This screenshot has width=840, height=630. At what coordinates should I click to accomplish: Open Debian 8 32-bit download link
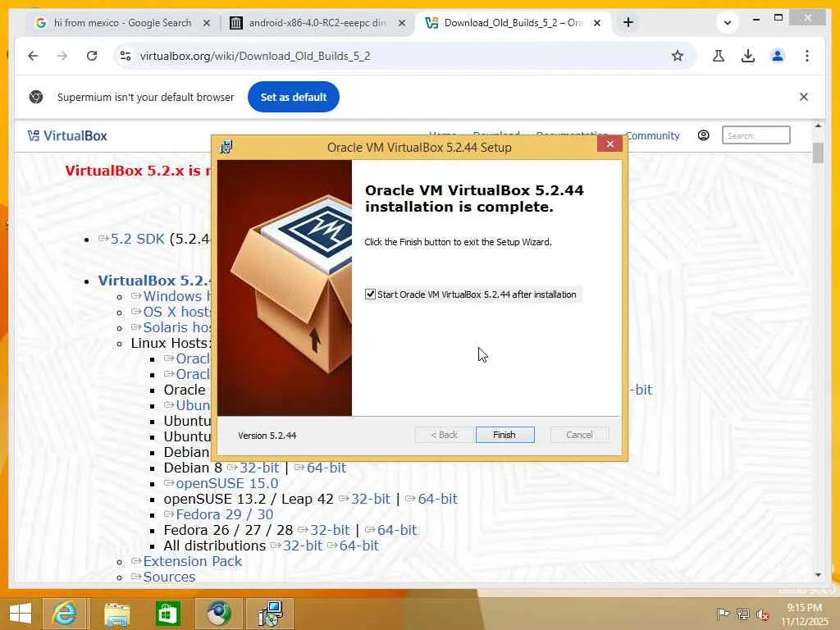pos(258,468)
